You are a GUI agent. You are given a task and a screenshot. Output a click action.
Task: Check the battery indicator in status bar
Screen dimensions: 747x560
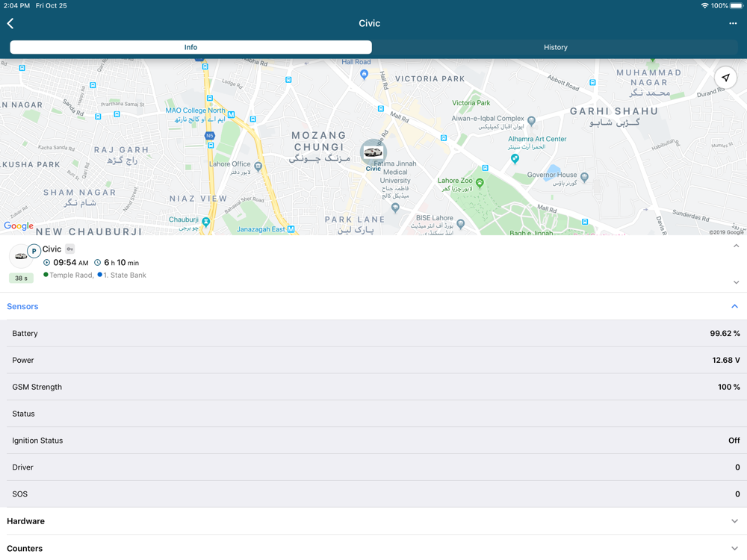pos(736,6)
